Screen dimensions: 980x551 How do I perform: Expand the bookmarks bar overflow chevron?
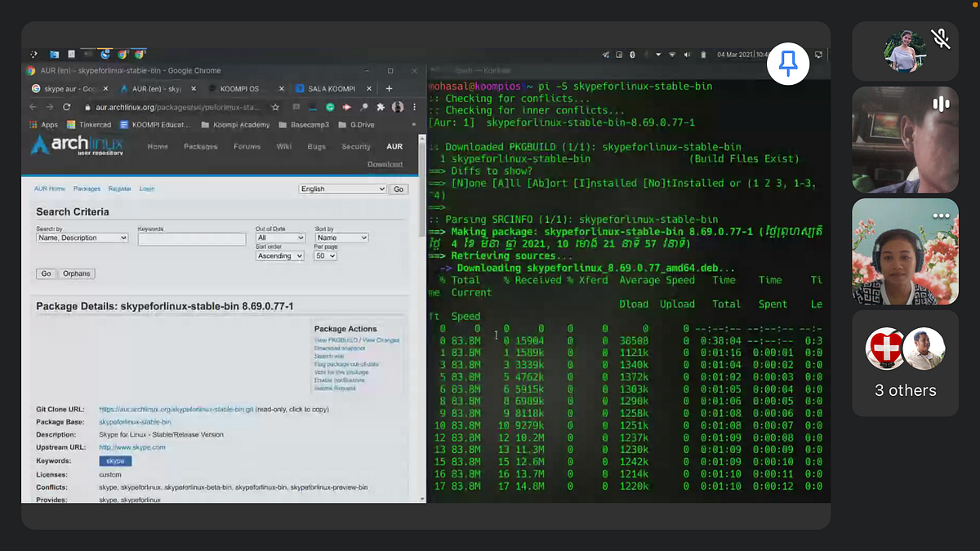(x=413, y=125)
